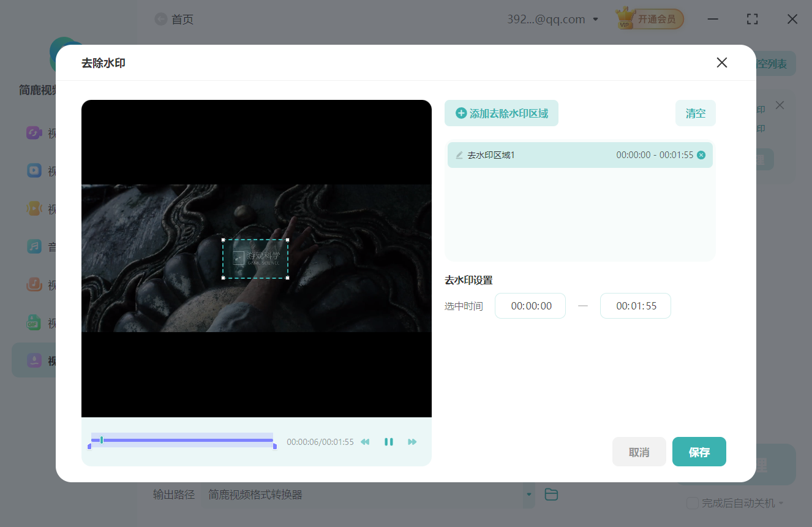Click the 取消 button
Screen dimensions: 812x527
(x=639, y=452)
